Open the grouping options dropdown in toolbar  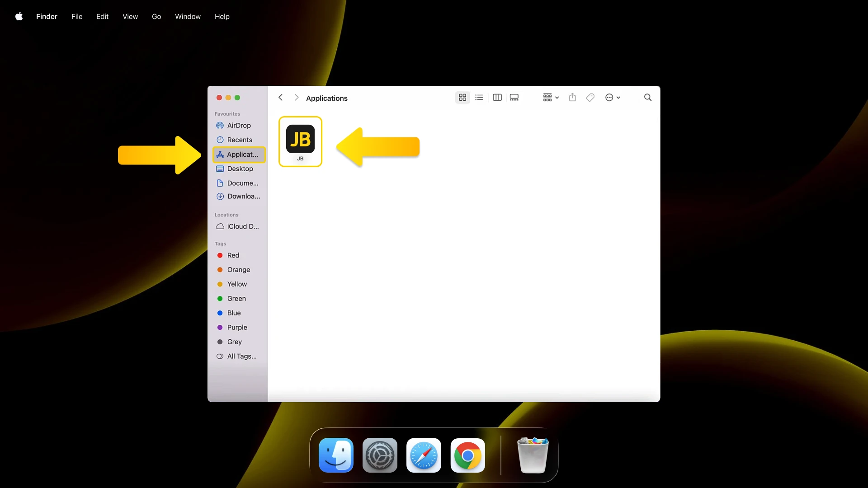coord(550,97)
